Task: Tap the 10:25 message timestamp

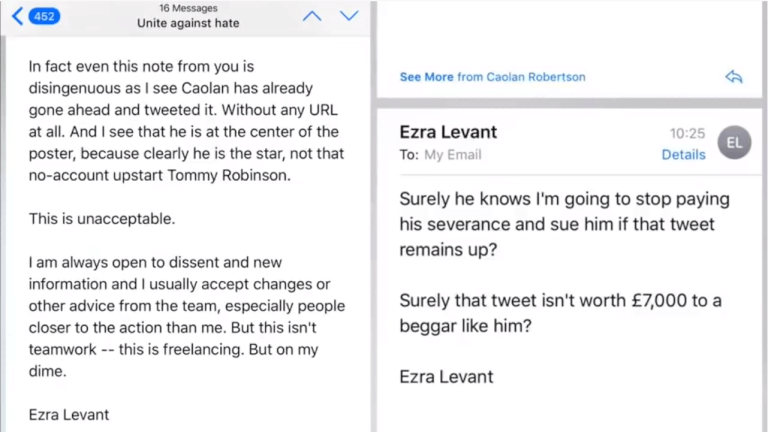Action: 687,133
